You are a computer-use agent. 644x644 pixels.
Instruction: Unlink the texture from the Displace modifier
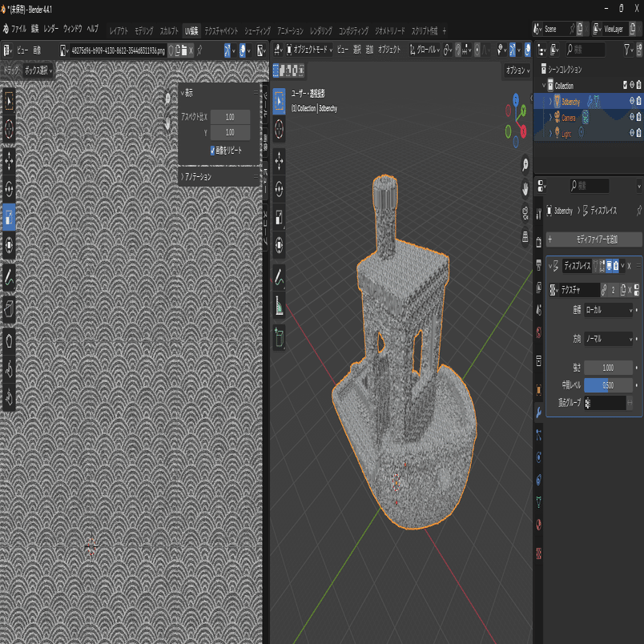click(630, 290)
